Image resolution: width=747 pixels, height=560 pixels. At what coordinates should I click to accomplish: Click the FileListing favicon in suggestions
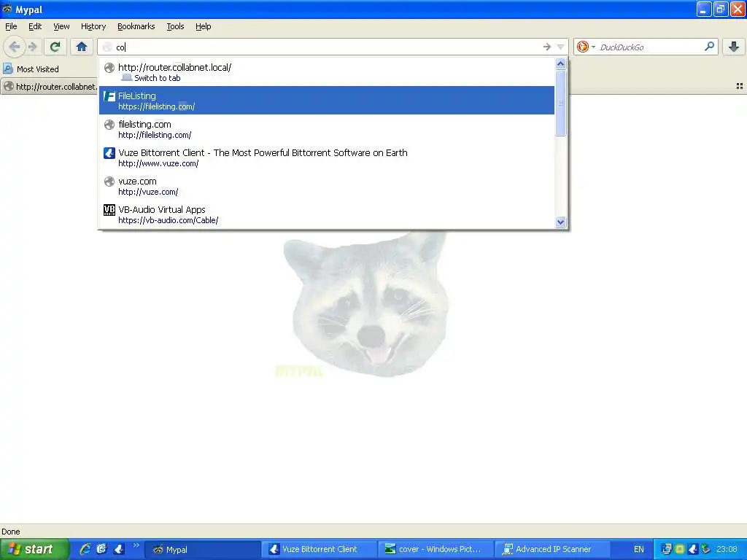point(109,96)
